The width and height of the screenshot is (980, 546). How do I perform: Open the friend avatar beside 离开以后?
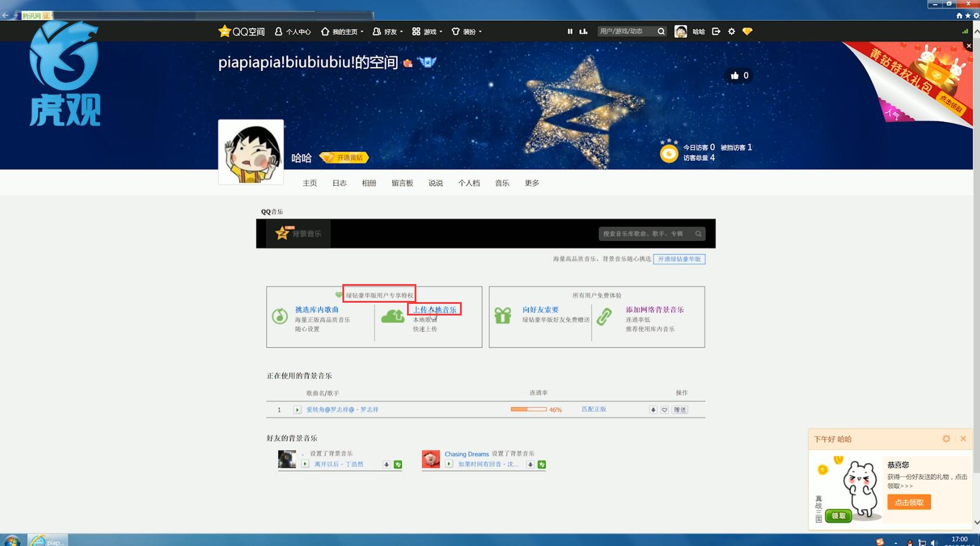coord(286,459)
